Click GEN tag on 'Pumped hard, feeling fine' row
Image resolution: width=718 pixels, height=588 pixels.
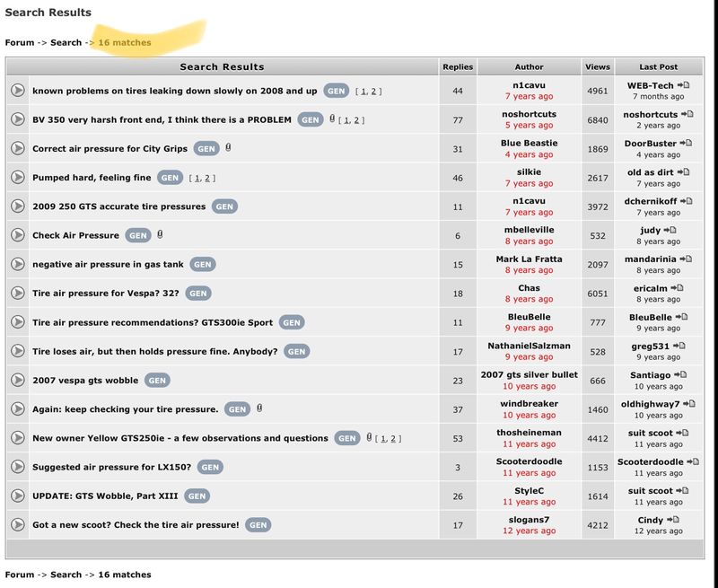[x=170, y=178]
